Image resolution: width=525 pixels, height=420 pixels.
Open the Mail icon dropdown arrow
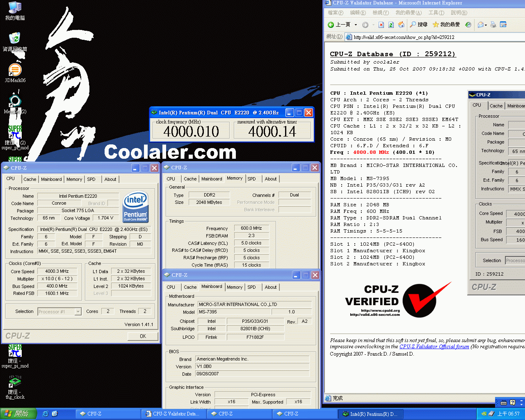coord(486,25)
